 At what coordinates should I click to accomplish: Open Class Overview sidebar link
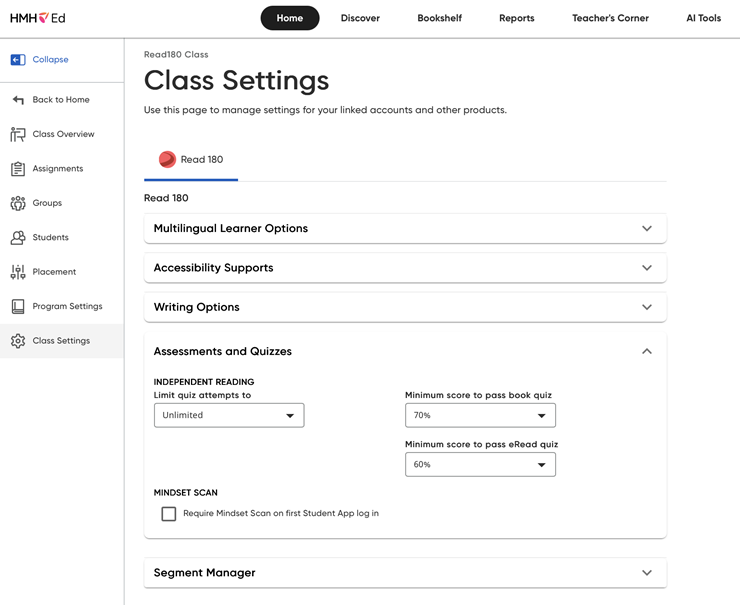(x=63, y=134)
